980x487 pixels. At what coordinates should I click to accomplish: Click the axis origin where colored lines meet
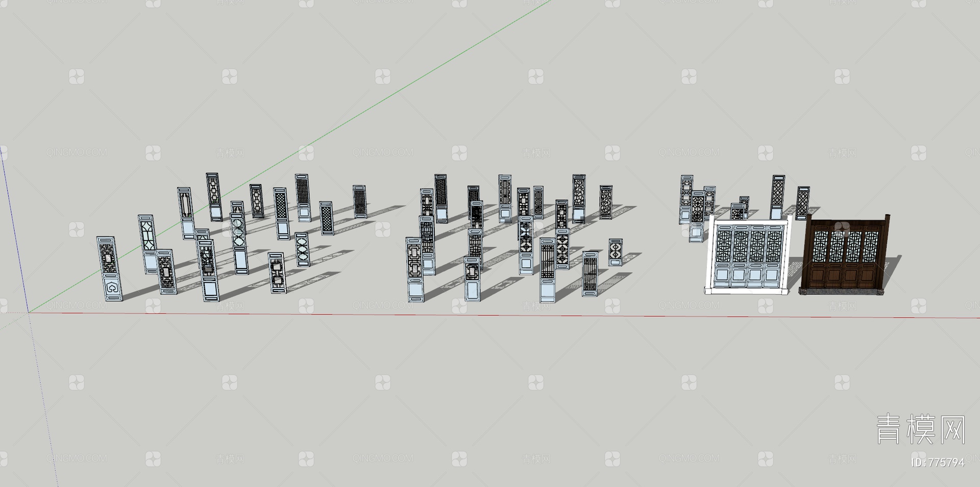click(28, 312)
